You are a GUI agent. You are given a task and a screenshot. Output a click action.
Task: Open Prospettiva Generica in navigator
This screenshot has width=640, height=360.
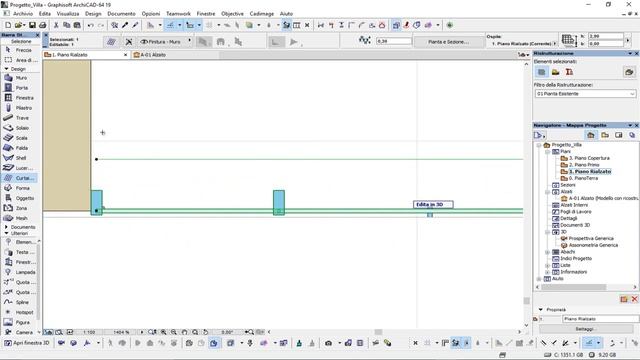click(x=591, y=238)
